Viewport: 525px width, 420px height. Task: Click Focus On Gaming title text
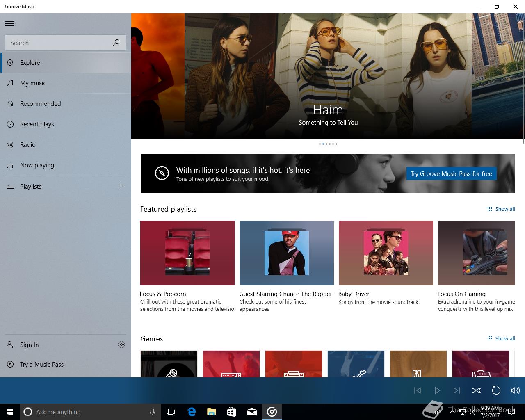pyautogui.click(x=461, y=294)
